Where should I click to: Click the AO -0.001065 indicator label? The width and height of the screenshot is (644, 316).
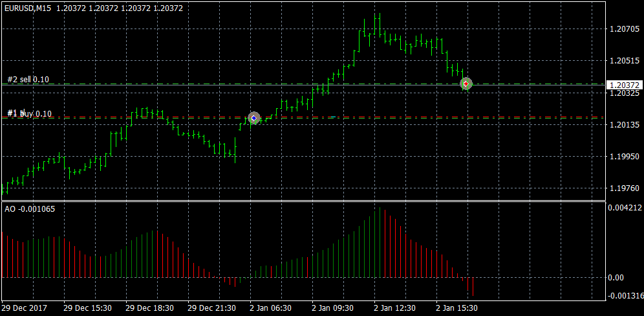click(30, 209)
